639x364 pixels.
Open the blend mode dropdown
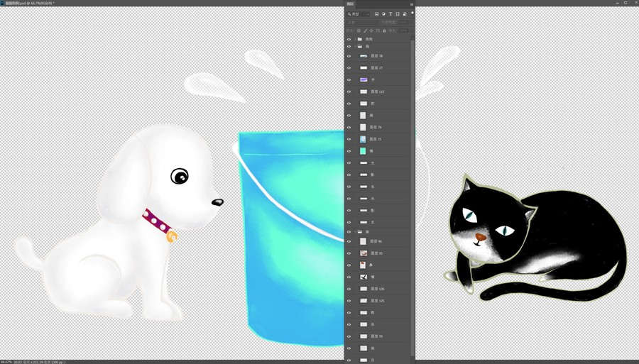[x=363, y=23]
